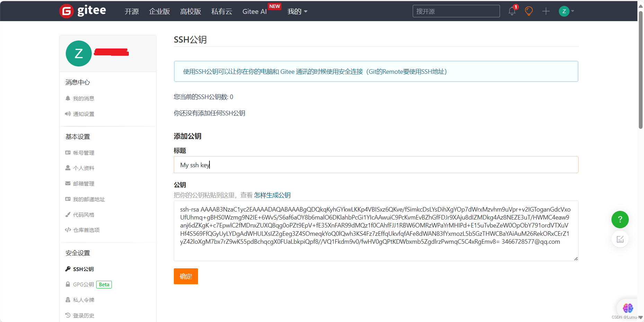Open 邮箱管理 email management
This screenshot has height=322, width=644.
click(x=83, y=184)
